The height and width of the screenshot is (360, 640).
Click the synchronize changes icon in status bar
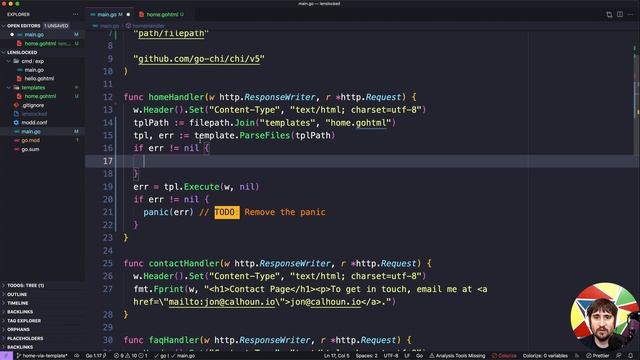[x=76, y=356]
